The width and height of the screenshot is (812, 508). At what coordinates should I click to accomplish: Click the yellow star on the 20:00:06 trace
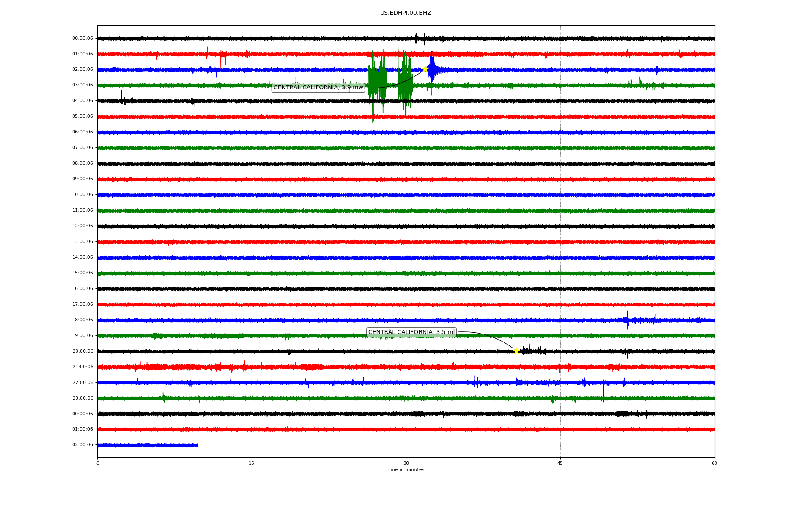516,351
